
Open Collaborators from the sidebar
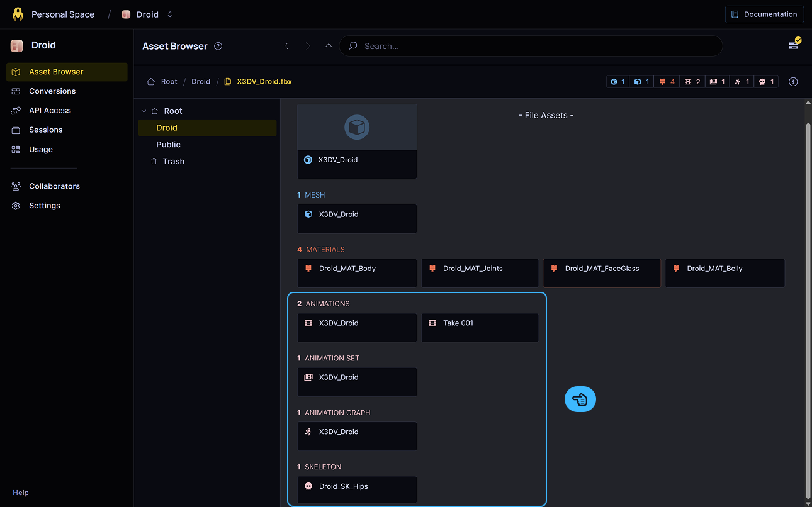pos(54,186)
